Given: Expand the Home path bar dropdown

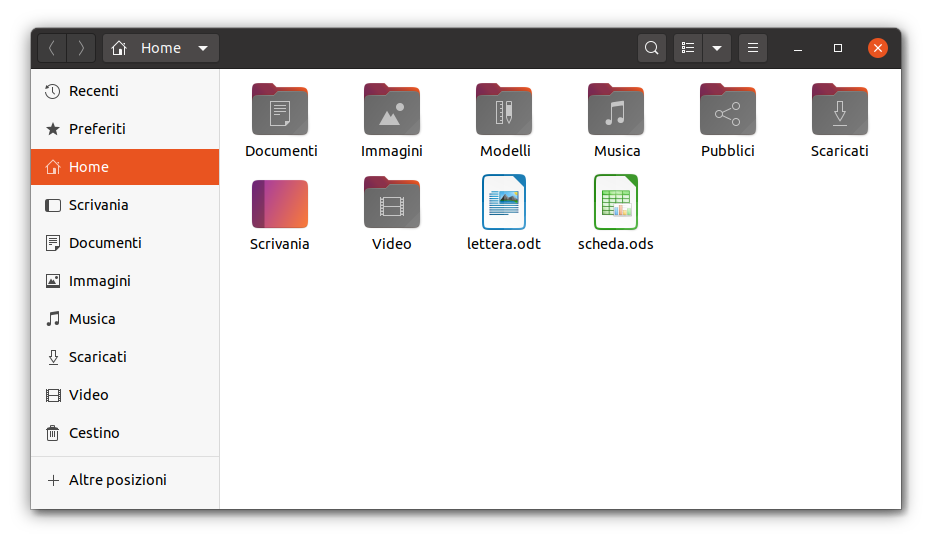Looking at the screenshot, I should [203, 48].
